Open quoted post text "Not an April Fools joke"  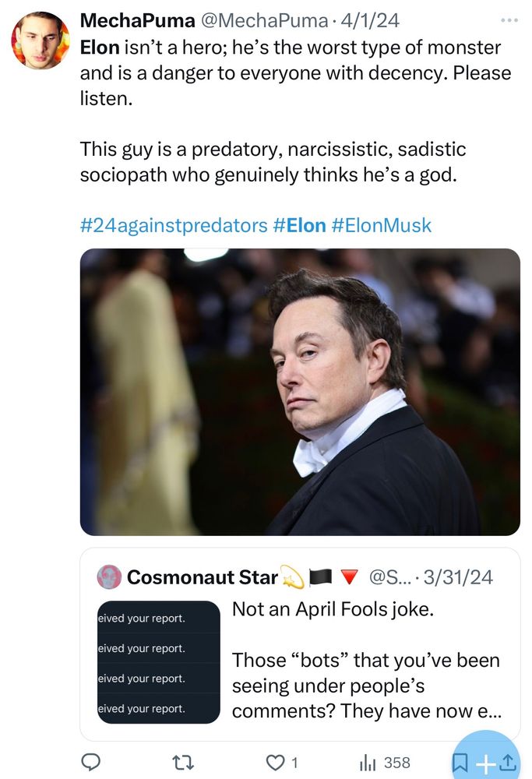(x=333, y=609)
